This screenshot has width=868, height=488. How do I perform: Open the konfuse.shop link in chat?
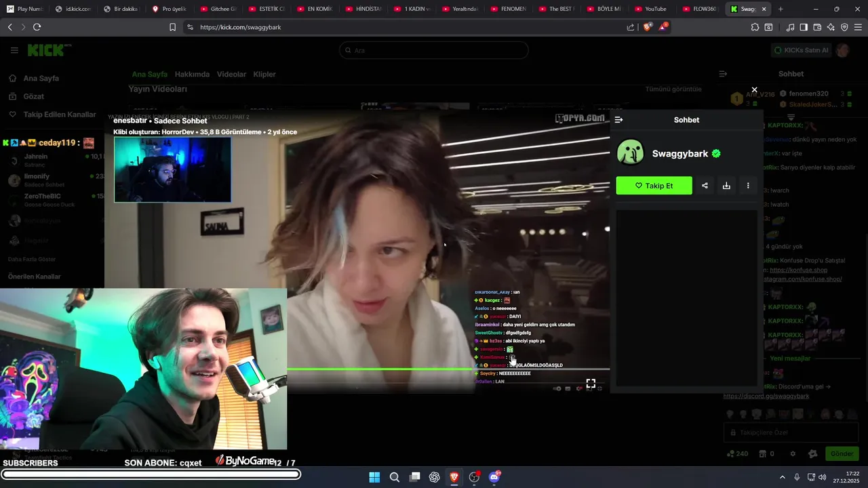click(x=799, y=270)
